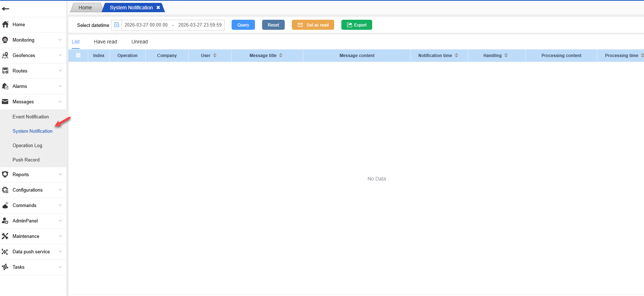Image resolution: width=644 pixels, height=296 pixels.
Task: Expand the Reports menu chevron
Action: [60, 174]
